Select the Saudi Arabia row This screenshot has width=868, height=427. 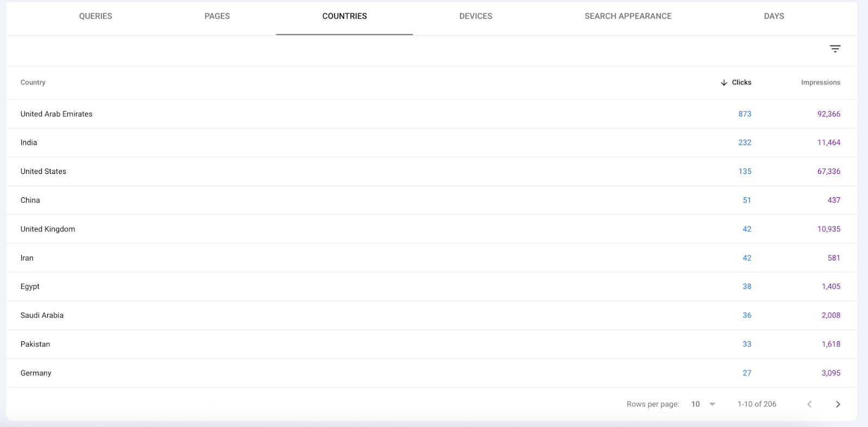coord(42,315)
